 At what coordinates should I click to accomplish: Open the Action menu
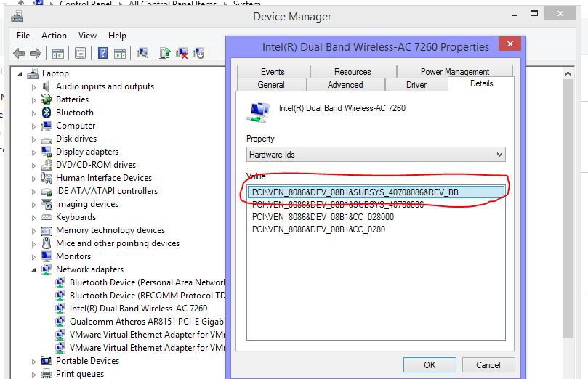tap(54, 36)
